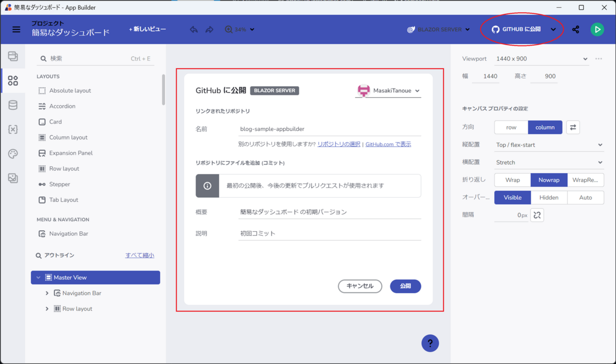Screen dimensions: 616x364
Task: Select the Expansion Panel component
Action: (65, 153)
